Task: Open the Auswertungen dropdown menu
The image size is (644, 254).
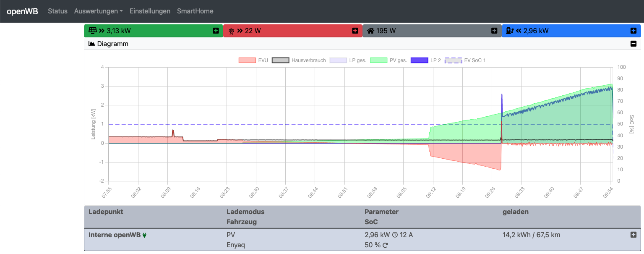Action: pyautogui.click(x=98, y=11)
